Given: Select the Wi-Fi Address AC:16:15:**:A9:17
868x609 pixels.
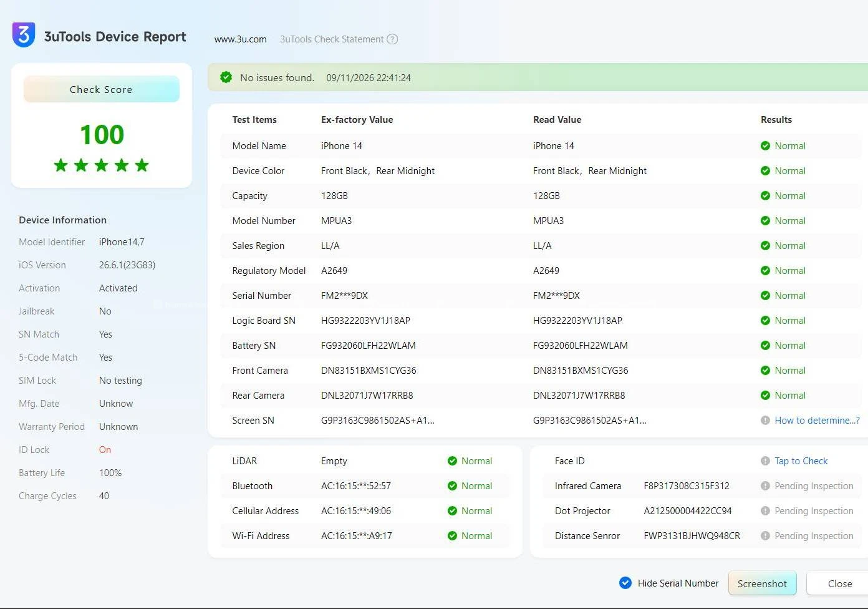Looking at the screenshot, I should (x=357, y=536).
